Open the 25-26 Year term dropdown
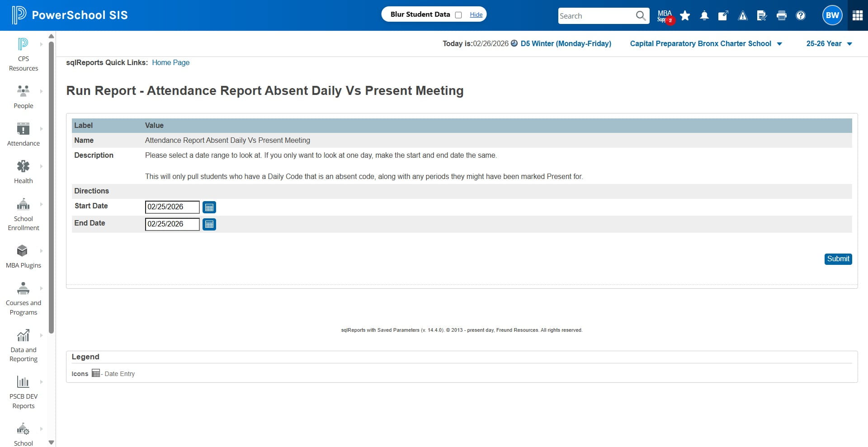 (829, 43)
